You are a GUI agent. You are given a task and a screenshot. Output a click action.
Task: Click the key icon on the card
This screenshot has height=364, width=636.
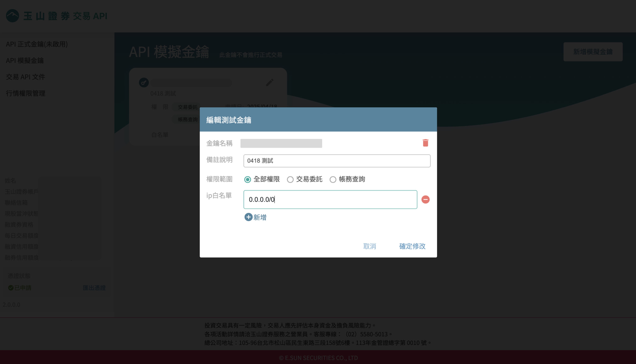point(144,82)
